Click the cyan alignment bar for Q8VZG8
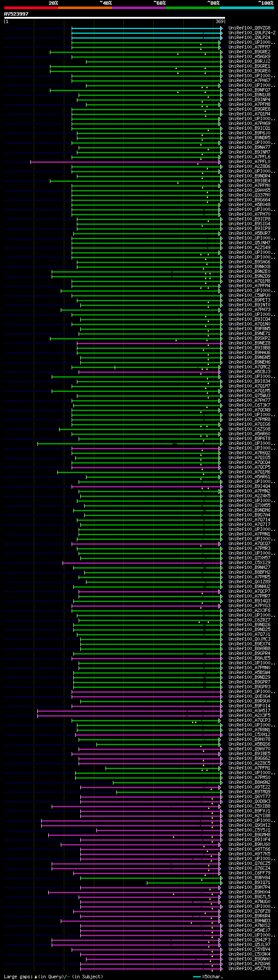 147,28
